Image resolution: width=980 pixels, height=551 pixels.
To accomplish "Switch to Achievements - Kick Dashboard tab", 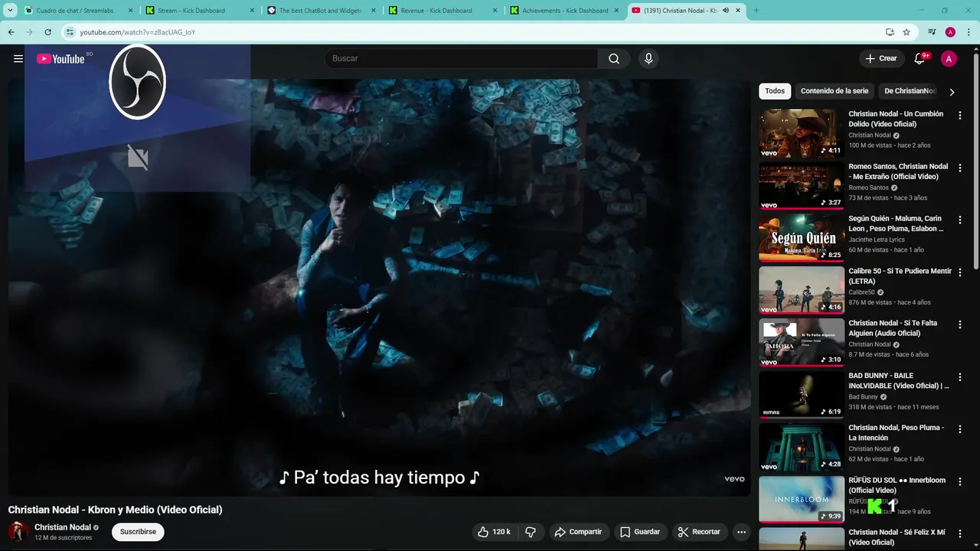I will [x=565, y=11].
